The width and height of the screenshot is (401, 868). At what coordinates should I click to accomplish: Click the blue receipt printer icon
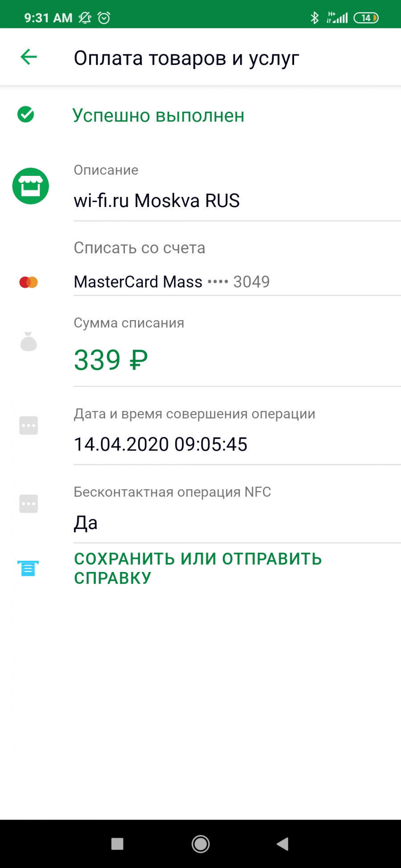(x=28, y=568)
